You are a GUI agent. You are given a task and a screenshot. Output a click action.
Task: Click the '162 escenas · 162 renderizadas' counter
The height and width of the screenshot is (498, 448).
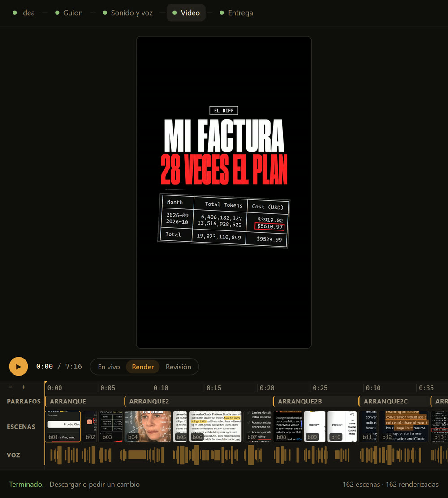tap(390, 485)
